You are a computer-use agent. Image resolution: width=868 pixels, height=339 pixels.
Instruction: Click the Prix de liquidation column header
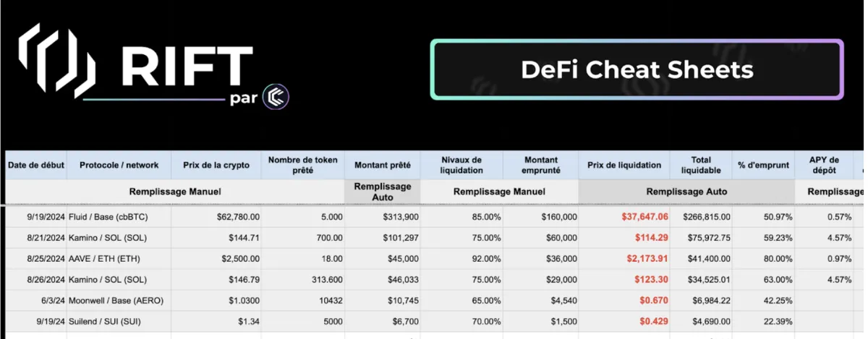(624, 165)
